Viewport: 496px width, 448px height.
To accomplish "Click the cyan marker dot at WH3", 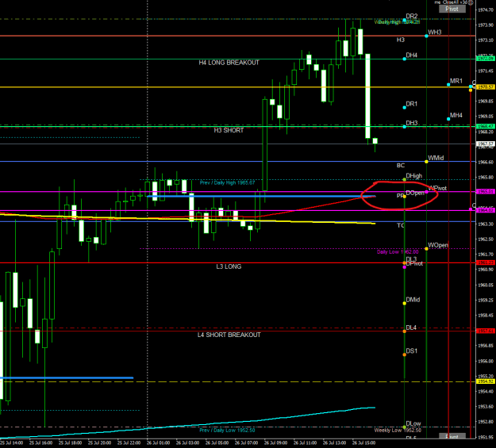I will [x=426, y=36].
